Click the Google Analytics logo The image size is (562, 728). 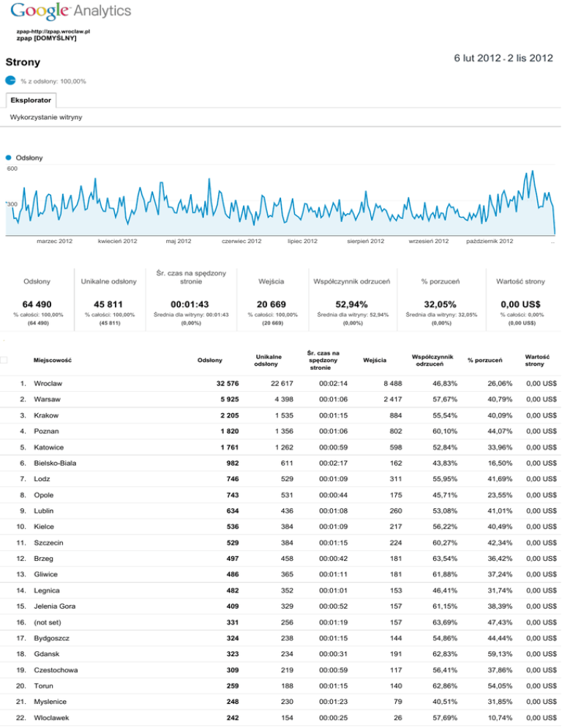click(71, 11)
